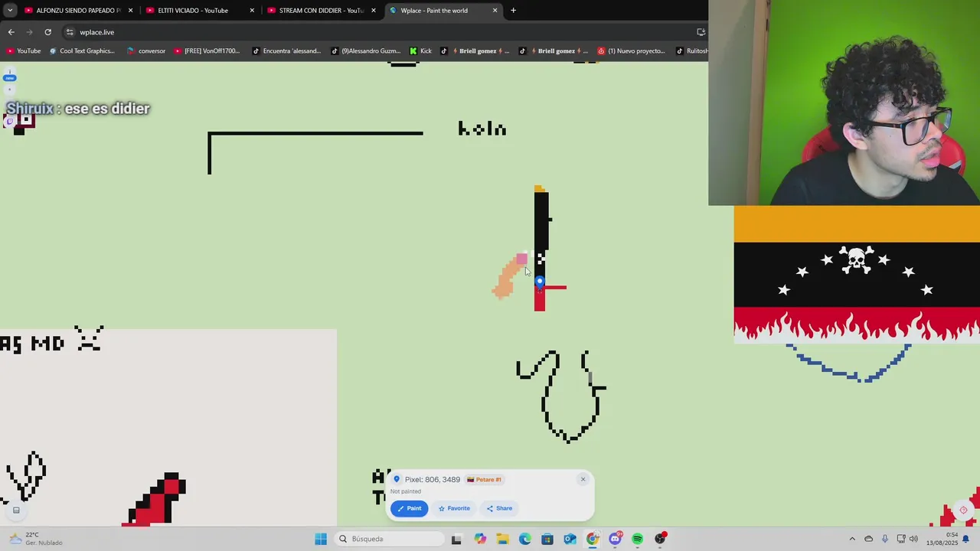The image size is (980, 551).
Task: Open Spotify from the taskbar
Action: pyautogui.click(x=637, y=539)
